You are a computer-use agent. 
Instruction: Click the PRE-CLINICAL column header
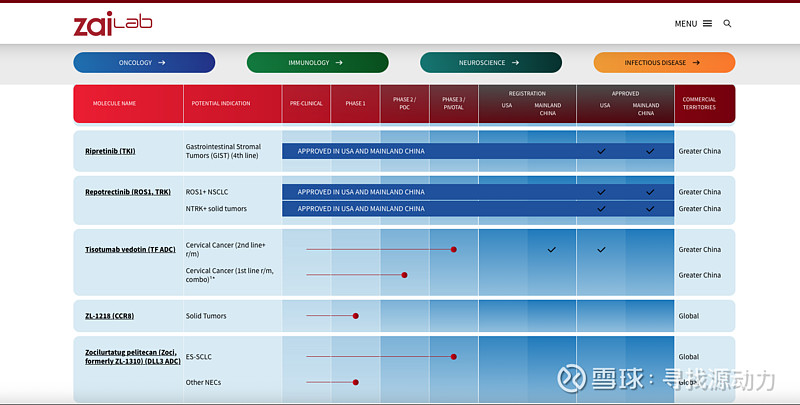pos(306,103)
